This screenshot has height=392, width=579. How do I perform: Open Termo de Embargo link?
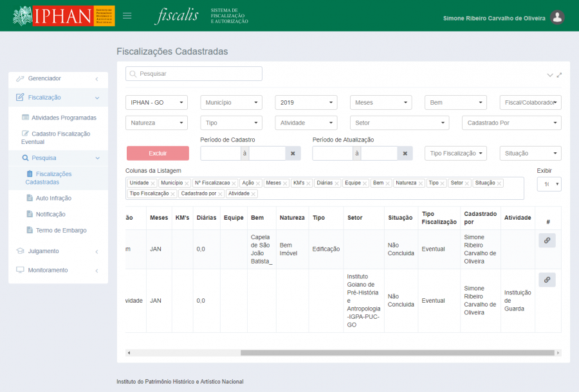pos(60,230)
